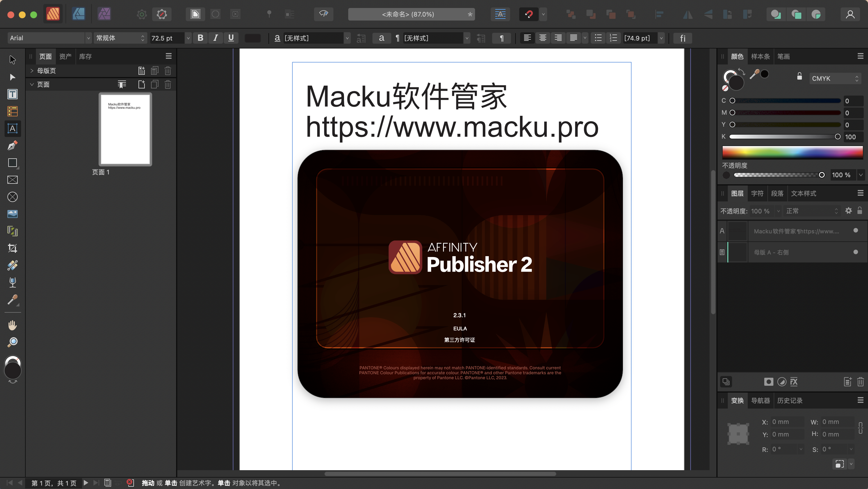Viewport: 868px width, 489px height.
Task: Click the EULA link on the splash screen
Action: click(x=460, y=328)
